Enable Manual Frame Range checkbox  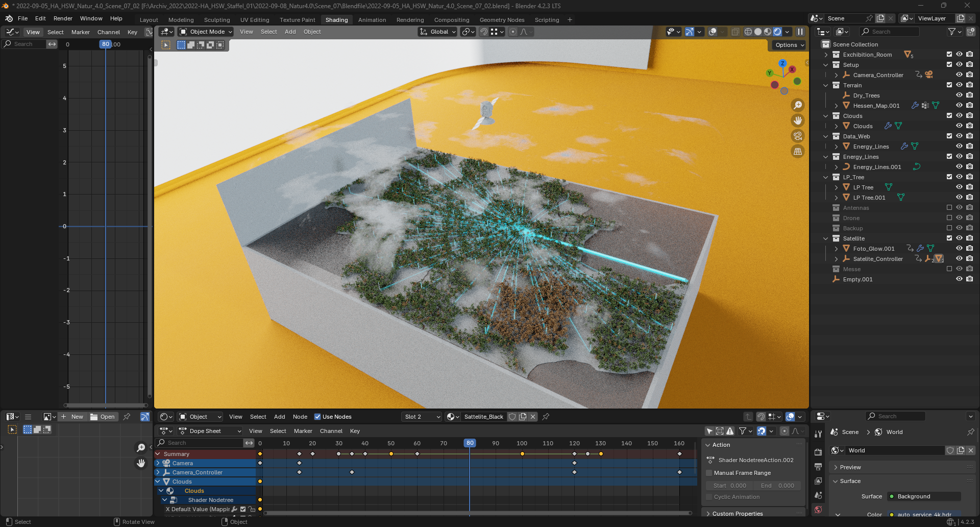point(709,473)
